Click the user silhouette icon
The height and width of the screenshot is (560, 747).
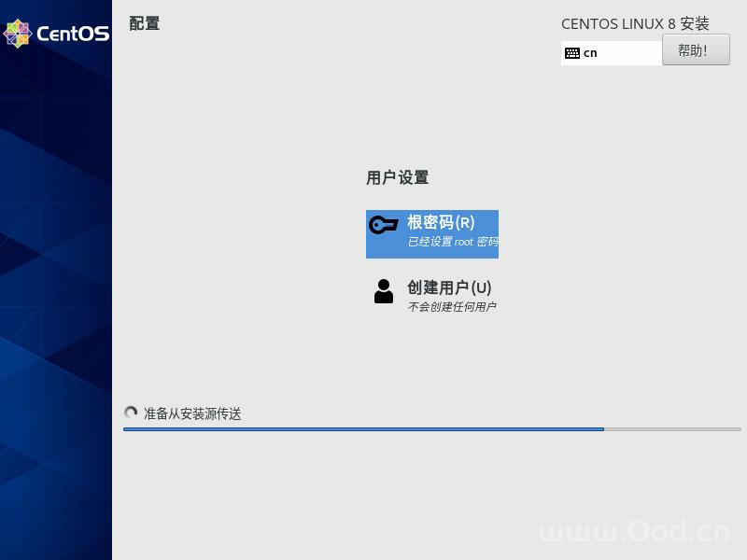(383, 291)
